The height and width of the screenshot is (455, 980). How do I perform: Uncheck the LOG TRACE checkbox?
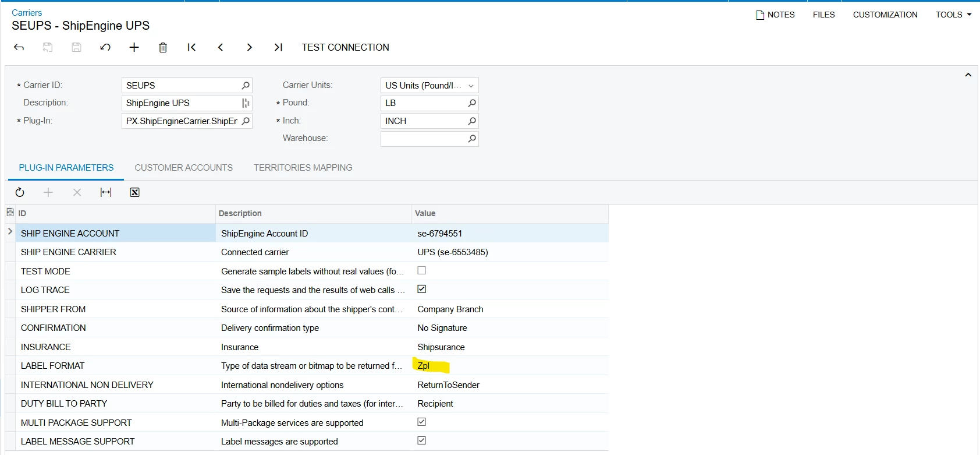[x=422, y=289]
